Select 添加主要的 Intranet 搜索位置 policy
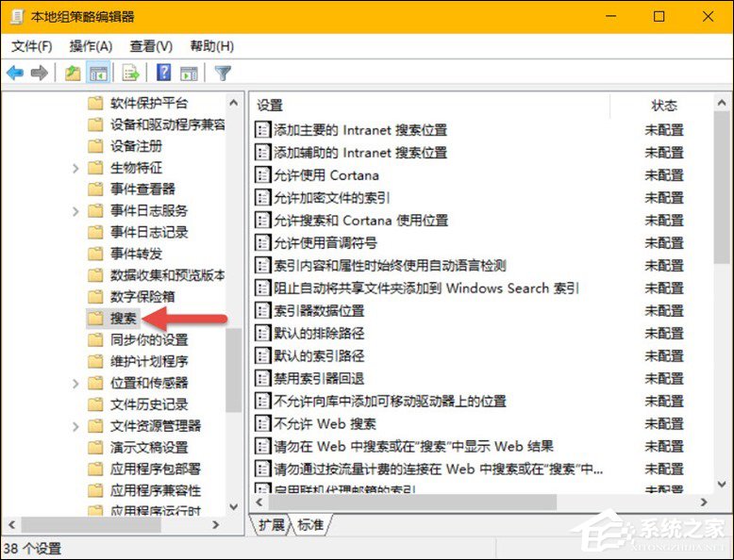The image size is (734, 560). click(x=360, y=129)
